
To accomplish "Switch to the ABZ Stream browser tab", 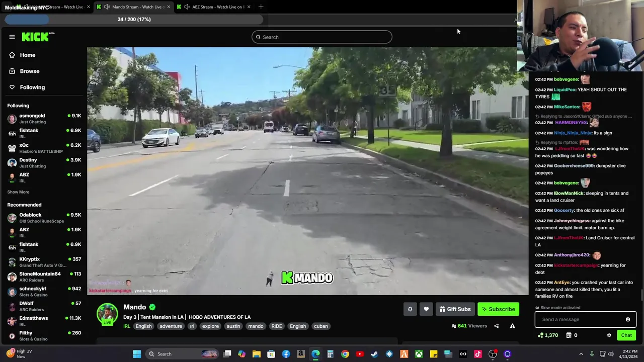I will tap(215, 7).
